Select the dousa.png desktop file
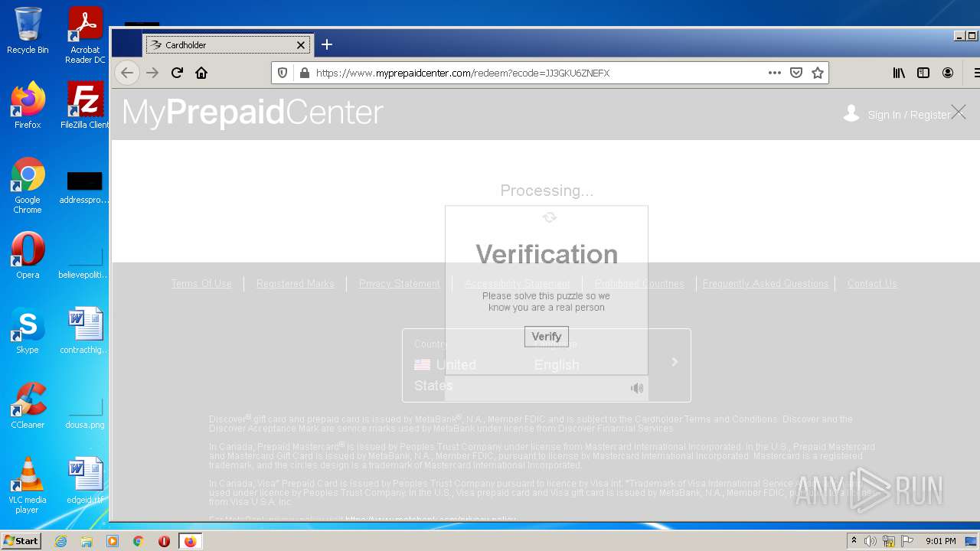The width and height of the screenshot is (980, 551). pyautogui.click(x=85, y=413)
